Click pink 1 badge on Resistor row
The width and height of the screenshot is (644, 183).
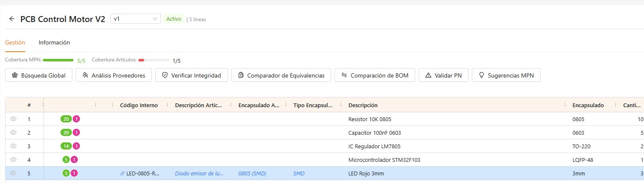pos(77,119)
